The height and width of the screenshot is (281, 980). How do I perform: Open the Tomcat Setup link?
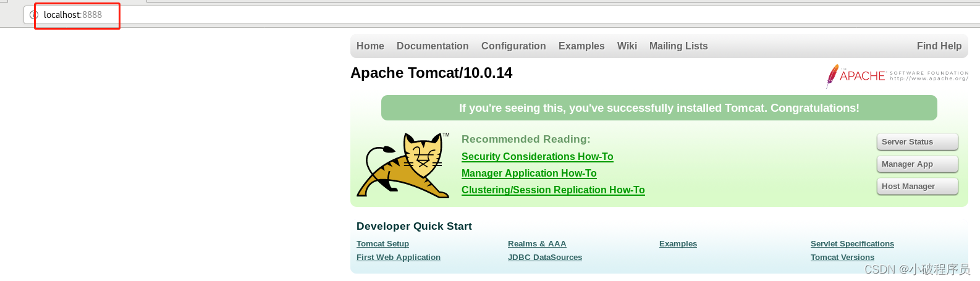[x=382, y=244]
